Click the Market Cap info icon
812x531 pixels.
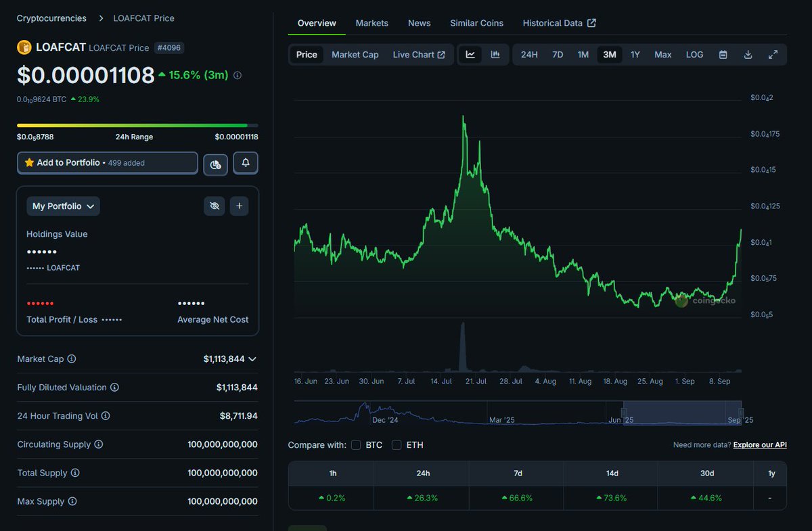click(72, 359)
